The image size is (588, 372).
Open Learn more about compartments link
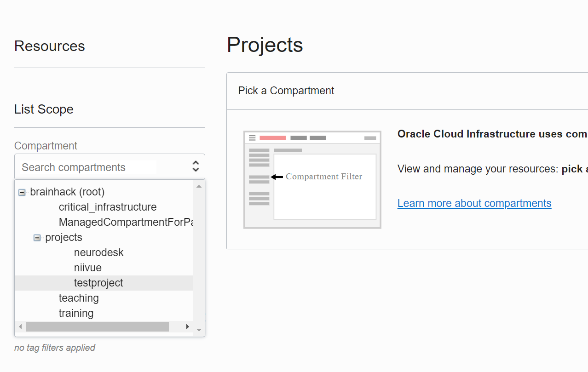(474, 203)
